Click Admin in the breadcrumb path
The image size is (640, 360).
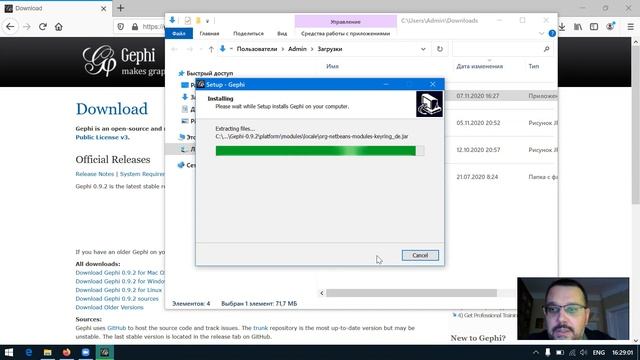297,49
